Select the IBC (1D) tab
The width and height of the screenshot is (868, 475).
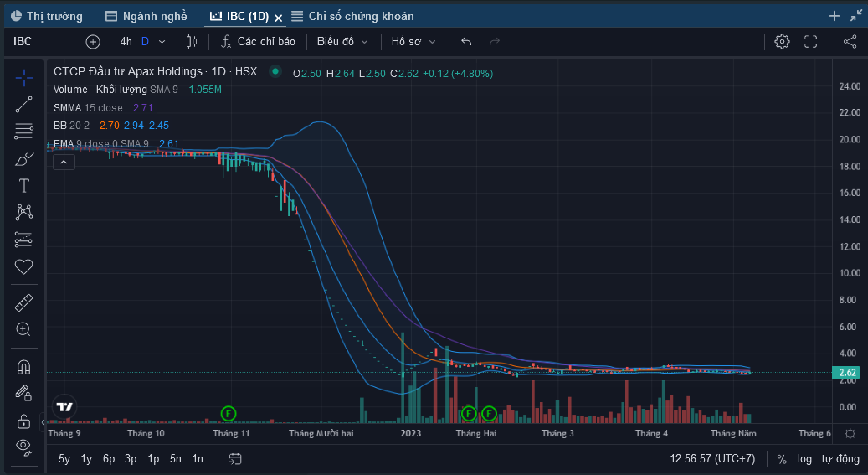(239, 16)
